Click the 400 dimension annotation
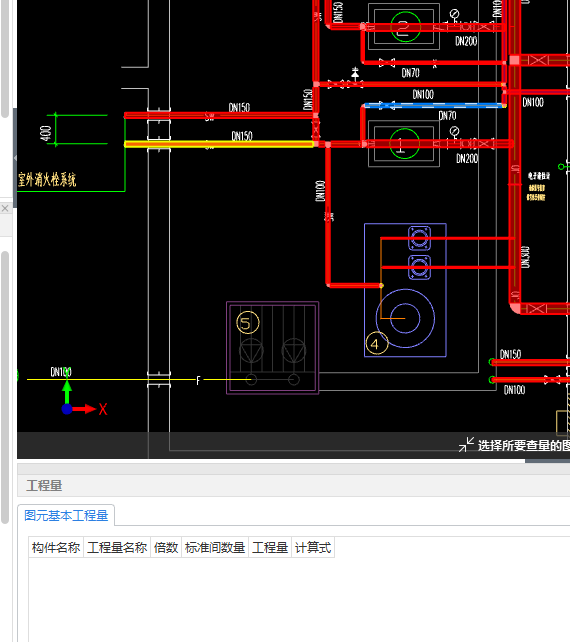The height and width of the screenshot is (642, 570). (x=45, y=133)
